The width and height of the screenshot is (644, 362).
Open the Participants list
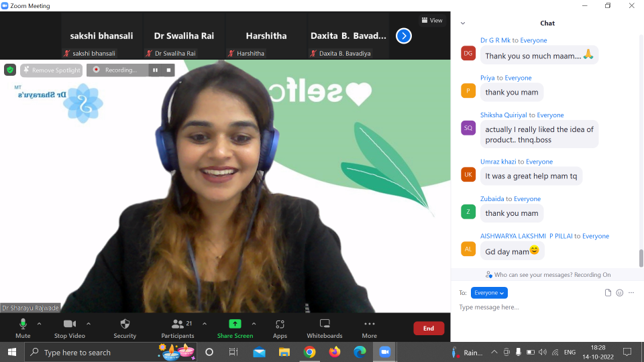point(178,324)
